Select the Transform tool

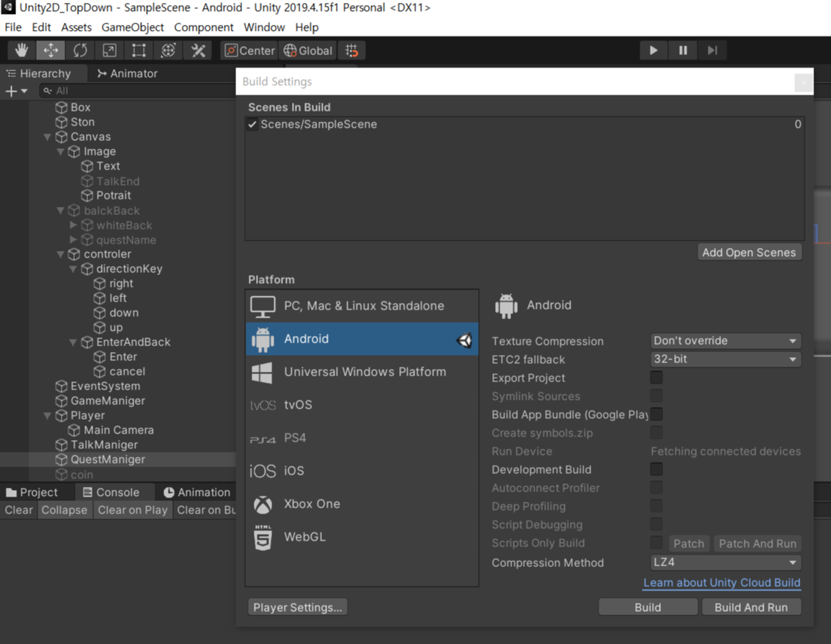click(x=168, y=51)
